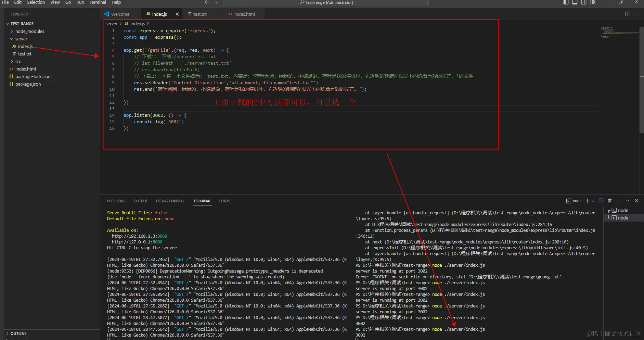Place cursor on the app.listen(3002 code line
This screenshot has height=340, width=644.
click(155, 115)
